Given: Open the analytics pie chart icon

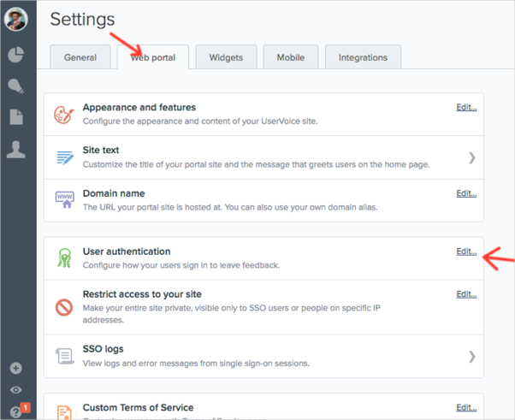Looking at the screenshot, I should coord(16,54).
